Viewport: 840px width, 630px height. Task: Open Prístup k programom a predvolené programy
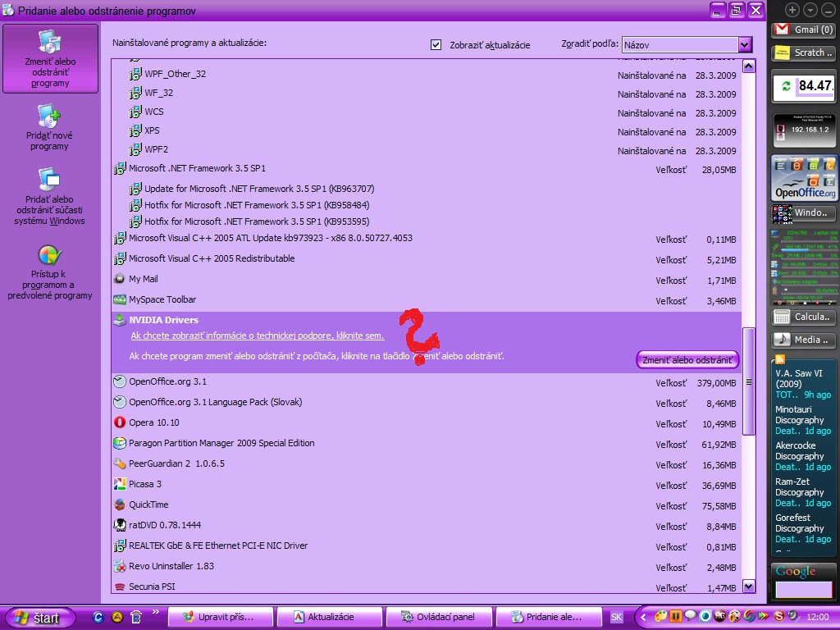(49, 271)
